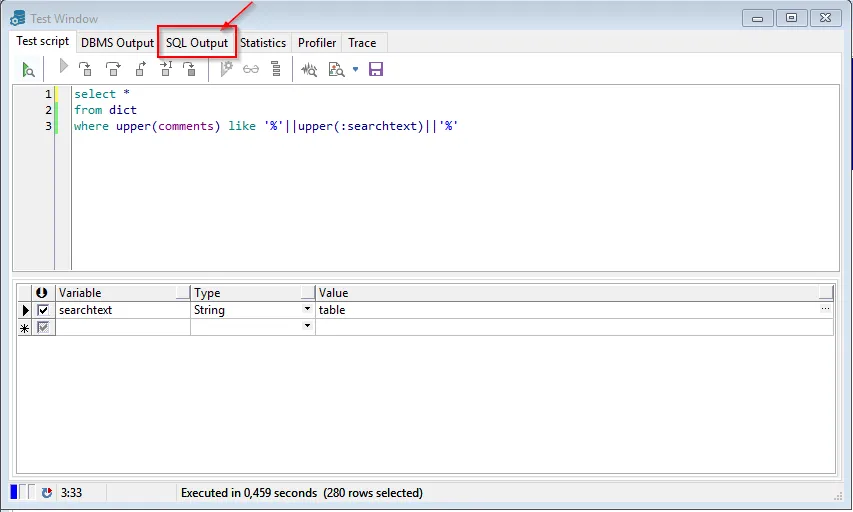Screen dimensions: 853x512
Task: Click the 'Executed in 0,459 seconds' status message
Action: (302, 492)
